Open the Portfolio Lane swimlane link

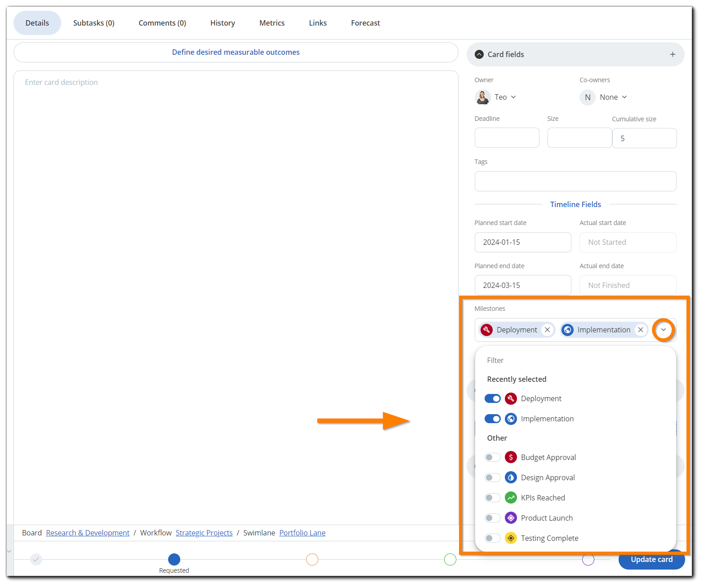303,533
